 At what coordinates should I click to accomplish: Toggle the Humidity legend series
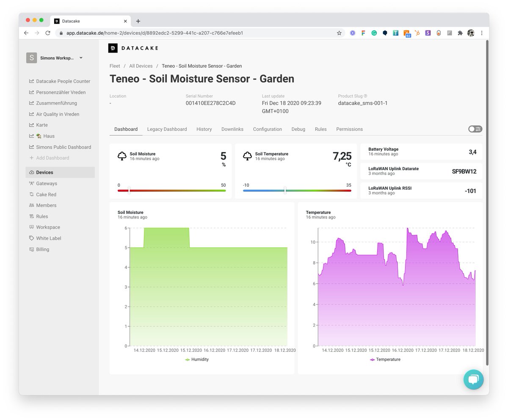[197, 359]
